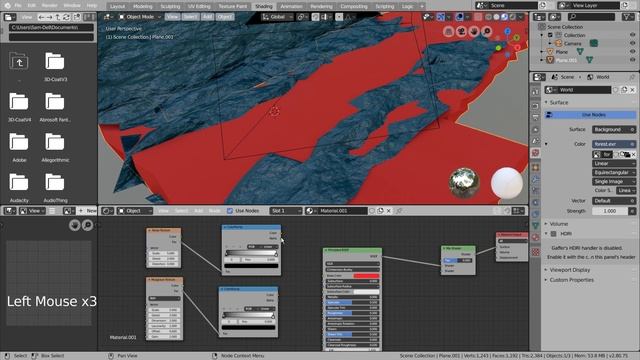
Task: Switch to the Layout workspace tab
Action: (x=117, y=7)
